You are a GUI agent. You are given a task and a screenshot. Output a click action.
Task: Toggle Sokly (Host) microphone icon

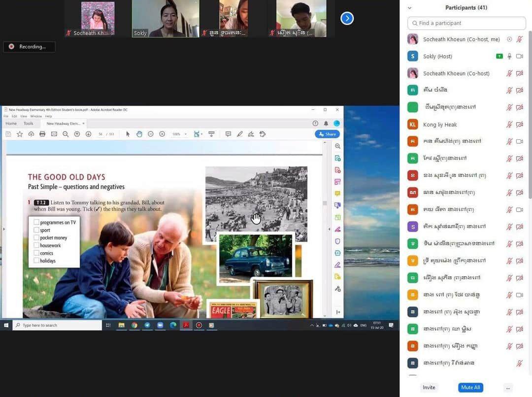(x=509, y=56)
